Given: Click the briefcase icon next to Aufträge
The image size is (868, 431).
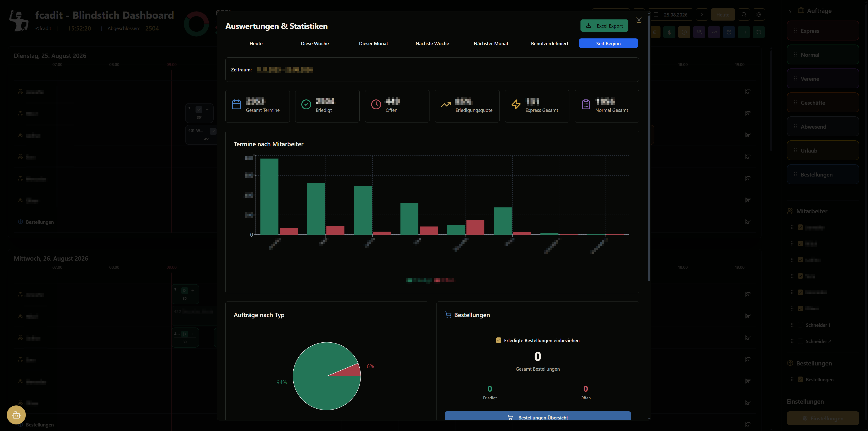Looking at the screenshot, I should pyautogui.click(x=801, y=10).
